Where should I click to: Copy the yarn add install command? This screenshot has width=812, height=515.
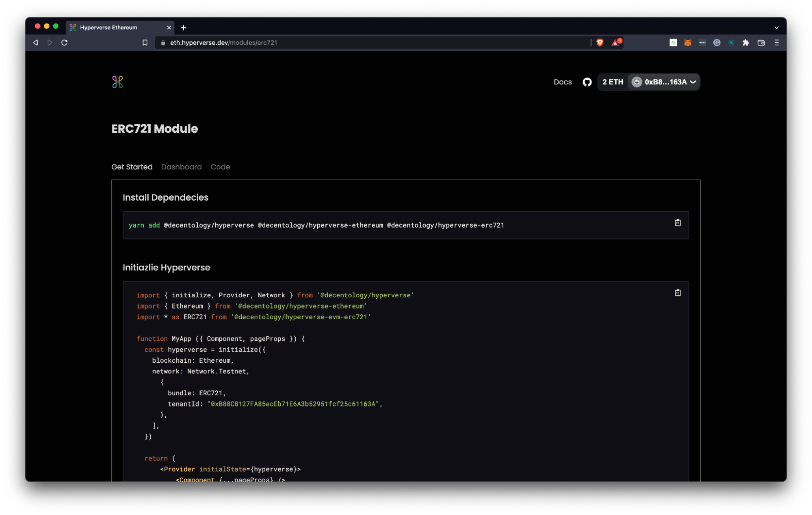678,223
